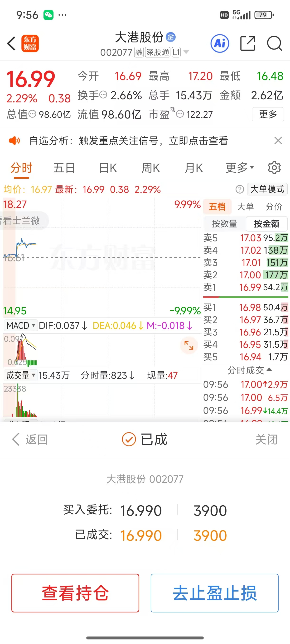Image resolution: width=290 pixels, height=644 pixels.
Task: Tap the 深股通 badge
Action: [158, 52]
